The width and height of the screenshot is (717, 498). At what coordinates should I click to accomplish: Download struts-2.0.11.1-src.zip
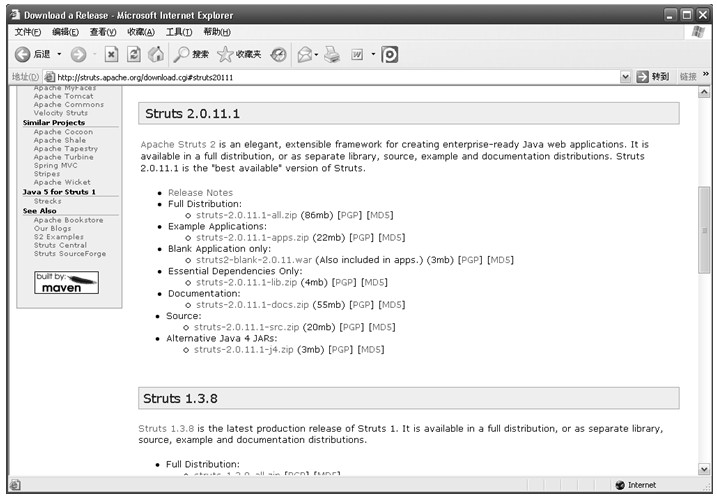[x=246, y=327]
